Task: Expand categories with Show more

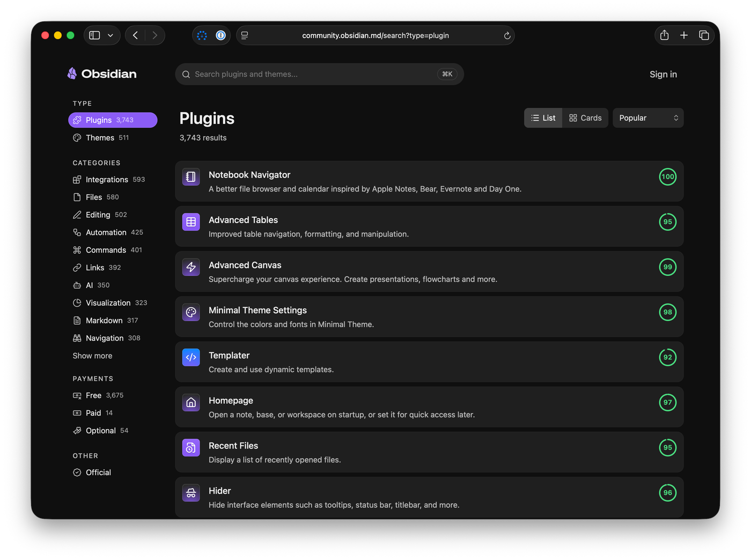Action: point(92,356)
